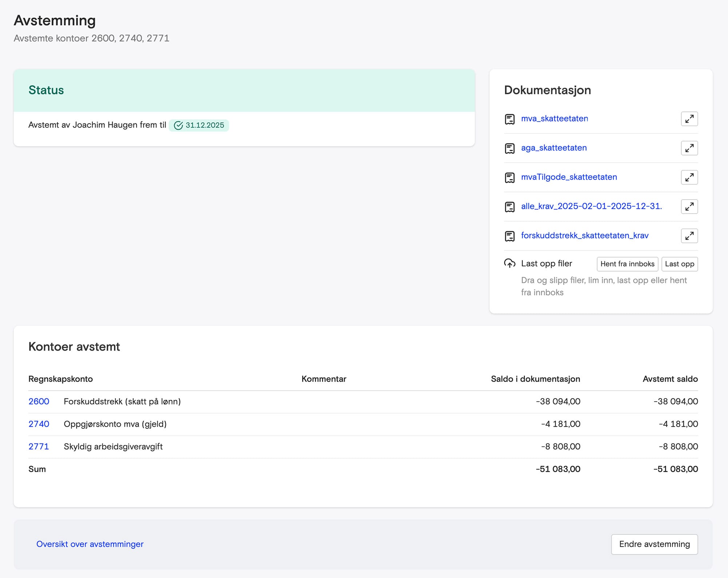Open account 2600 Forskuddstrekk
This screenshot has width=728, height=578.
coord(39,402)
